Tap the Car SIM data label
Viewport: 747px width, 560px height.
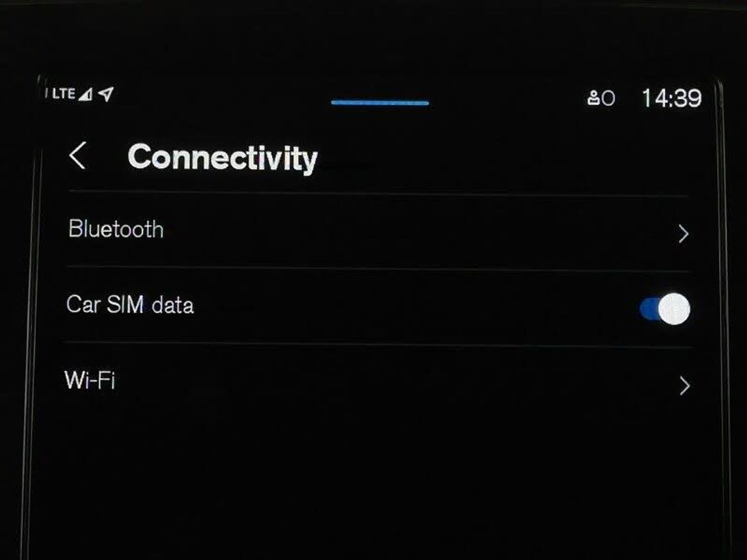[x=130, y=304]
